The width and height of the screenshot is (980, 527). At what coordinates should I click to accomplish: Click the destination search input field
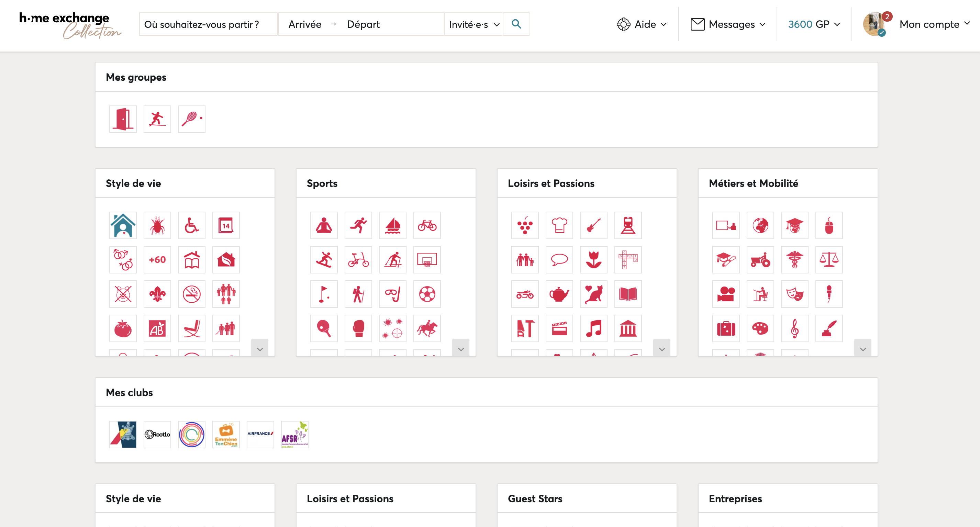coord(209,24)
